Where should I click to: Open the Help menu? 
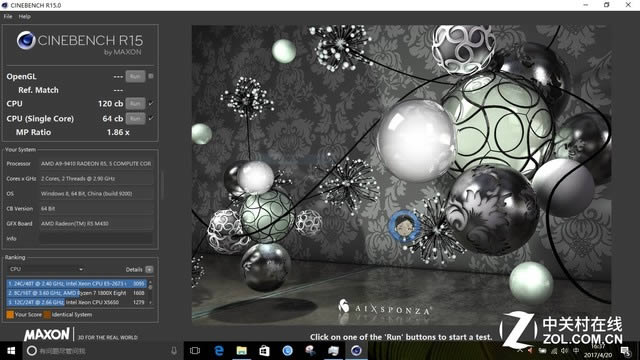pyautogui.click(x=24, y=16)
